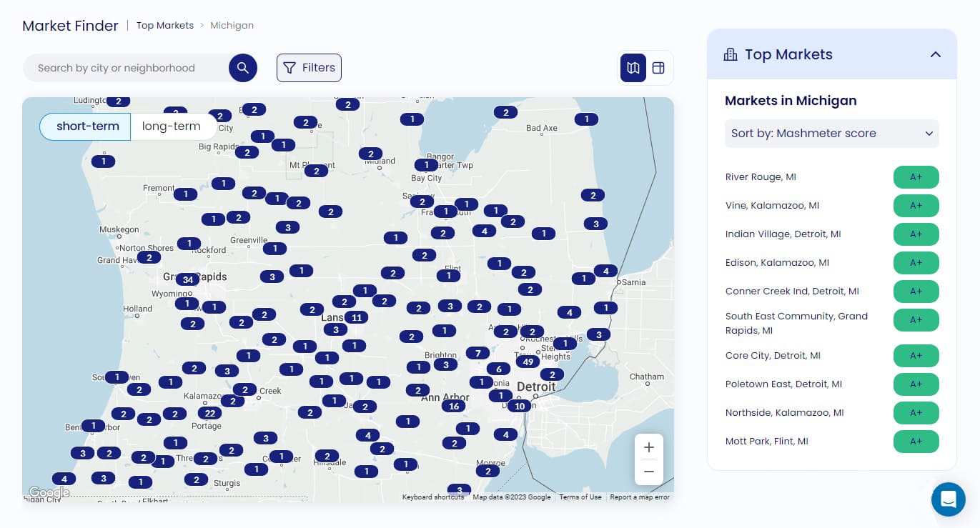Select the Michigan breadcrumb item
980x528 pixels.
click(x=232, y=25)
